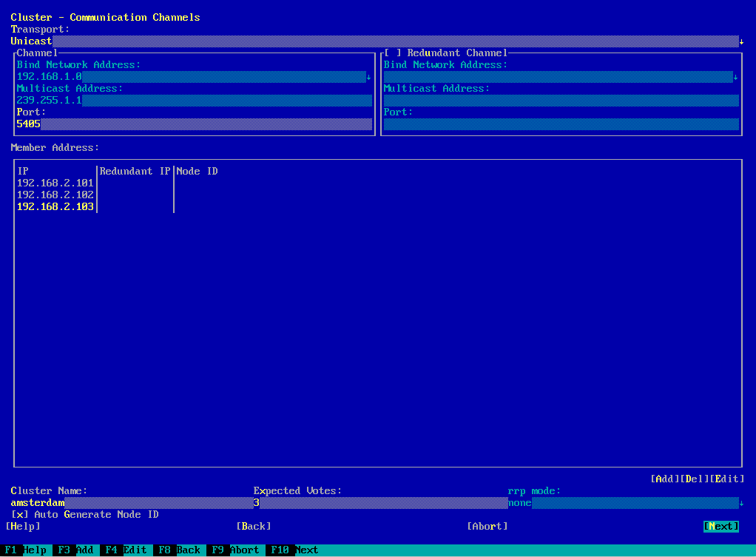The image size is (756, 557).
Task: Expand the Bind Network Address dropdown in Channel
Action: 368,77
